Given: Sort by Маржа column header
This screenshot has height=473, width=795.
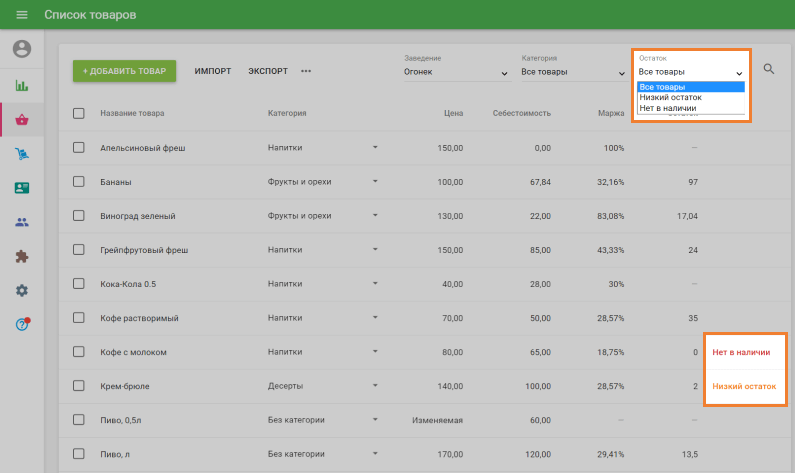Looking at the screenshot, I should point(611,113).
